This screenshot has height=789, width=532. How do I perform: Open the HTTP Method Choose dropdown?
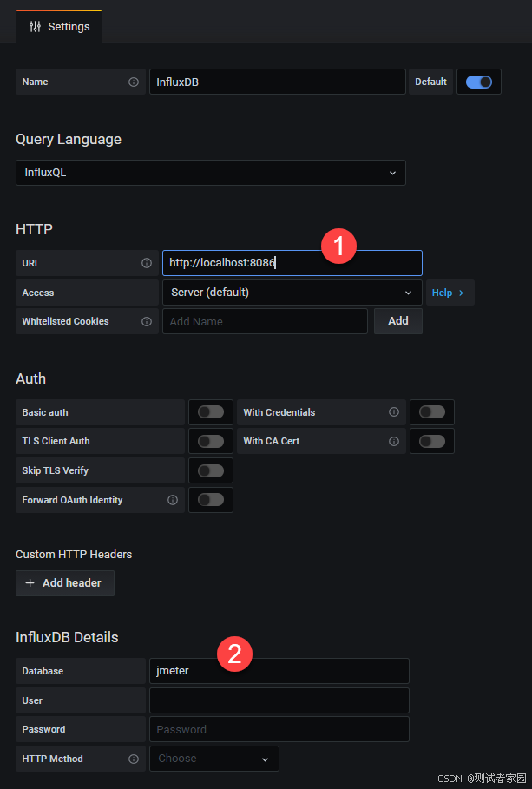tap(214, 759)
